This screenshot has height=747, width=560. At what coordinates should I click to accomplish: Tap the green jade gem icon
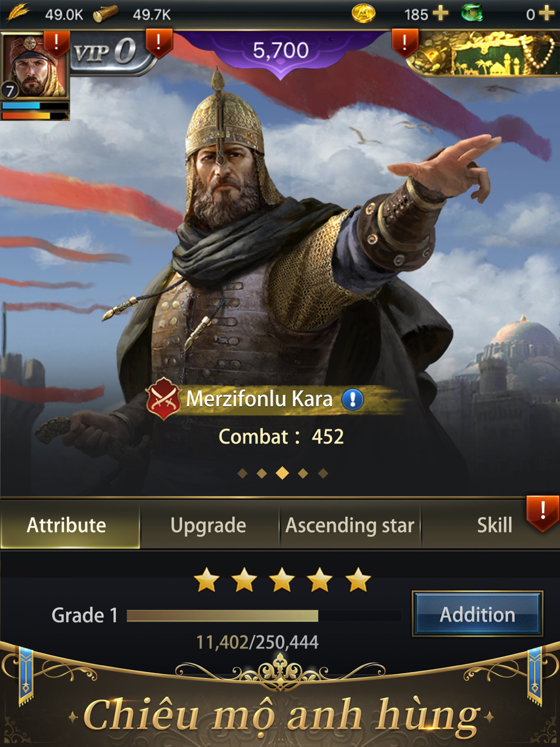coord(472,12)
